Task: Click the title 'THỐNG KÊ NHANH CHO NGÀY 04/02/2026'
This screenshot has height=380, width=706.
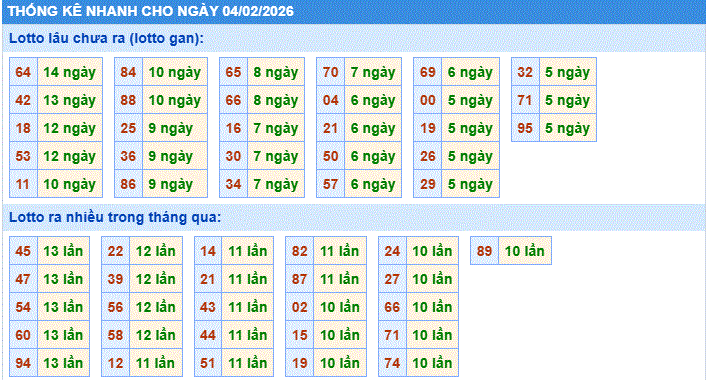Action: (x=151, y=11)
